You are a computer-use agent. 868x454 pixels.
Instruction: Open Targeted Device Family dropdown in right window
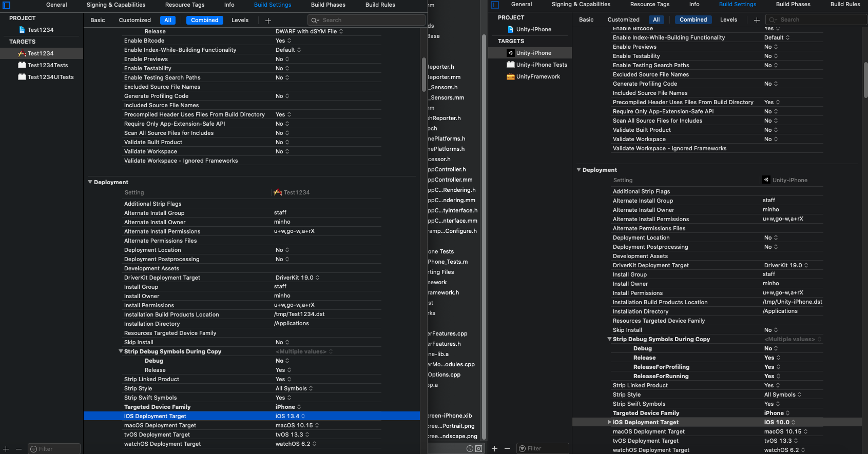tap(777, 413)
